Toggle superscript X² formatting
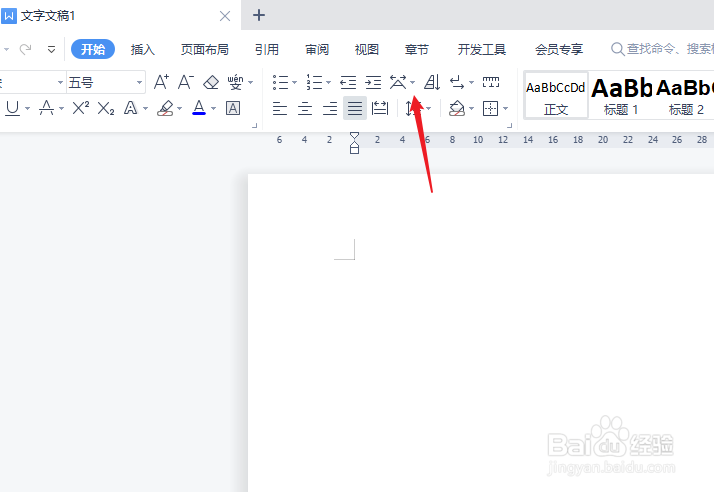The height and width of the screenshot is (492, 714). (x=81, y=108)
